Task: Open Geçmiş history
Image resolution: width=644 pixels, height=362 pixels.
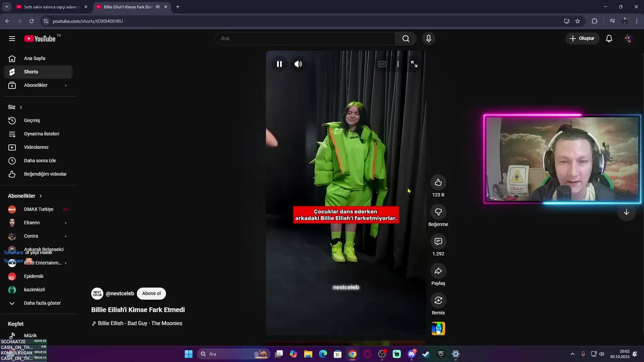Action: click(38, 121)
